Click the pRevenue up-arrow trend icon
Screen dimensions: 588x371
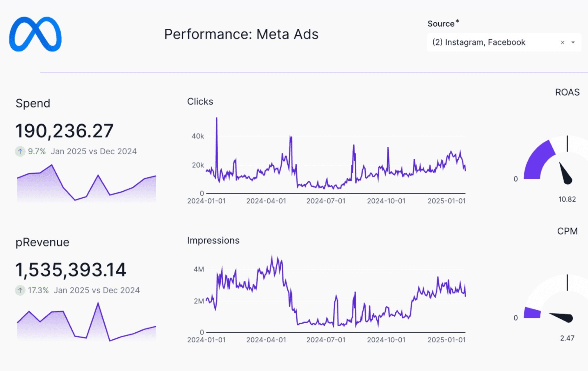pyautogui.click(x=20, y=290)
